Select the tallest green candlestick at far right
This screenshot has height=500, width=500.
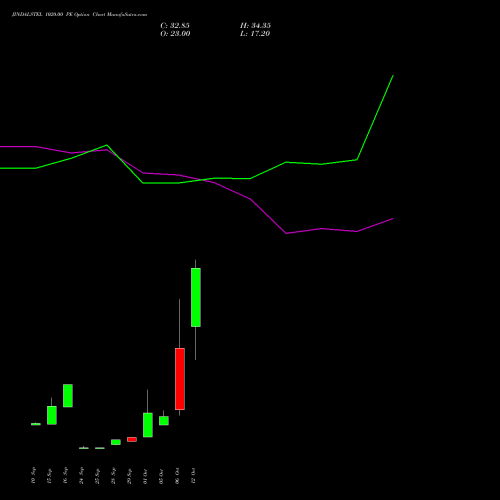click(196, 297)
